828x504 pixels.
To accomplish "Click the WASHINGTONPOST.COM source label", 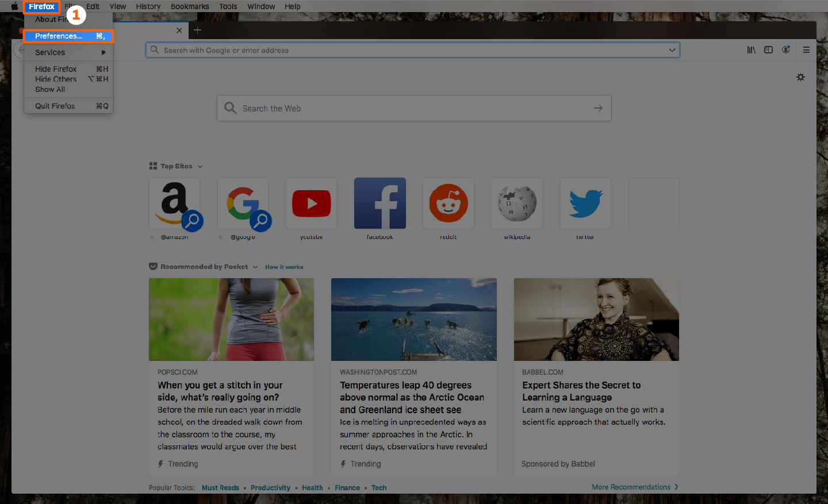I will click(378, 372).
